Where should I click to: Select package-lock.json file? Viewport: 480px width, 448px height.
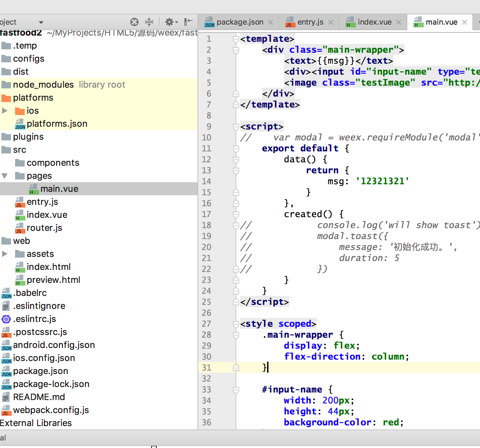[x=46, y=384]
